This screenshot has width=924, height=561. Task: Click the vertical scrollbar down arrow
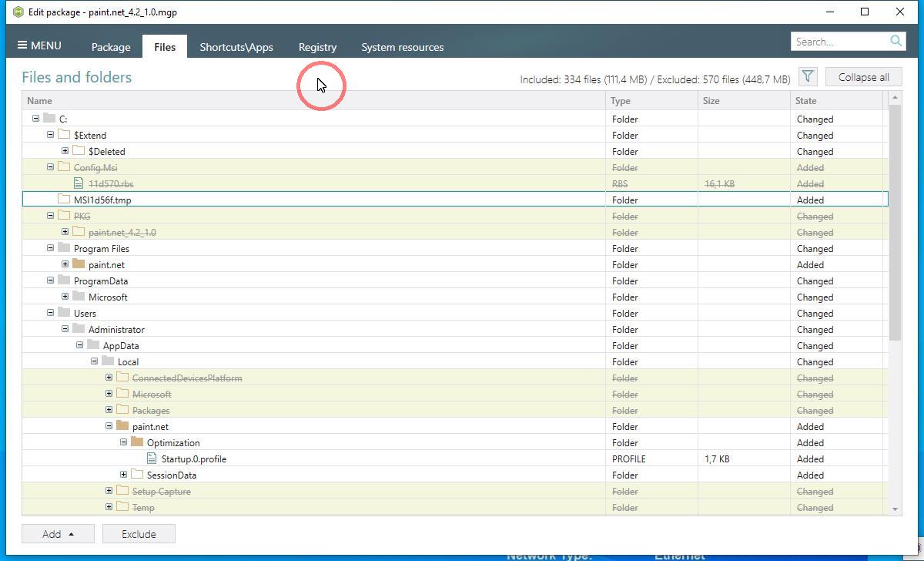(x=895, y=509)
